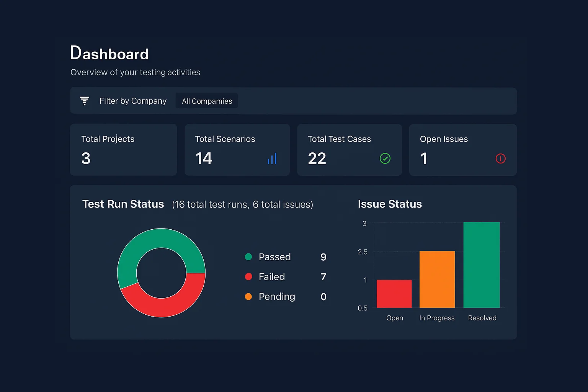Toggle the Failed series visibility

(271, 276)
